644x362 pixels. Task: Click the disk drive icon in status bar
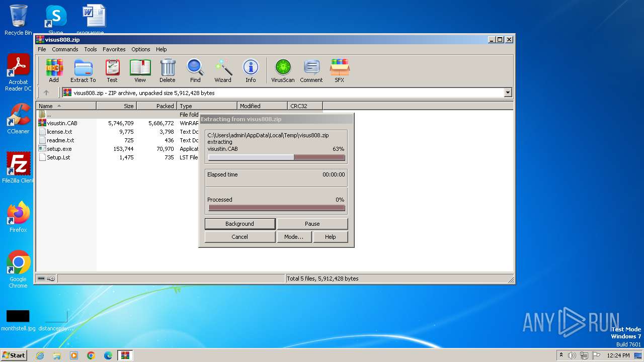(x=42, y=279)
